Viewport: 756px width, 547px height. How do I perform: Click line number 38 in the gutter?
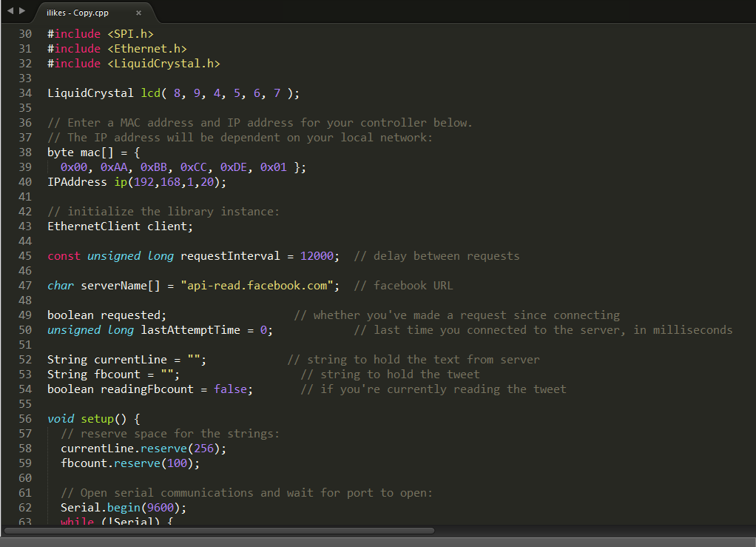[x=25, y=152]
